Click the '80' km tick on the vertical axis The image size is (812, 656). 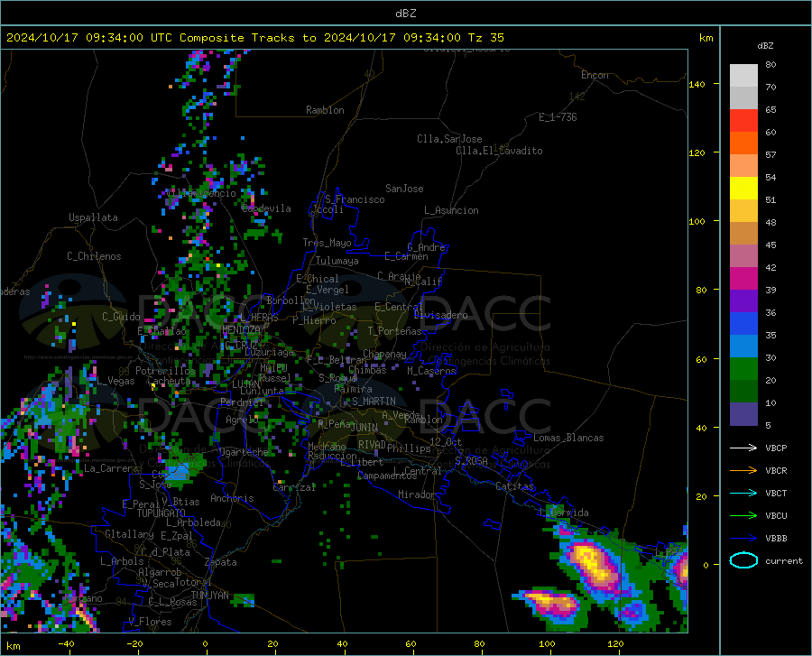tap(701, 290)
